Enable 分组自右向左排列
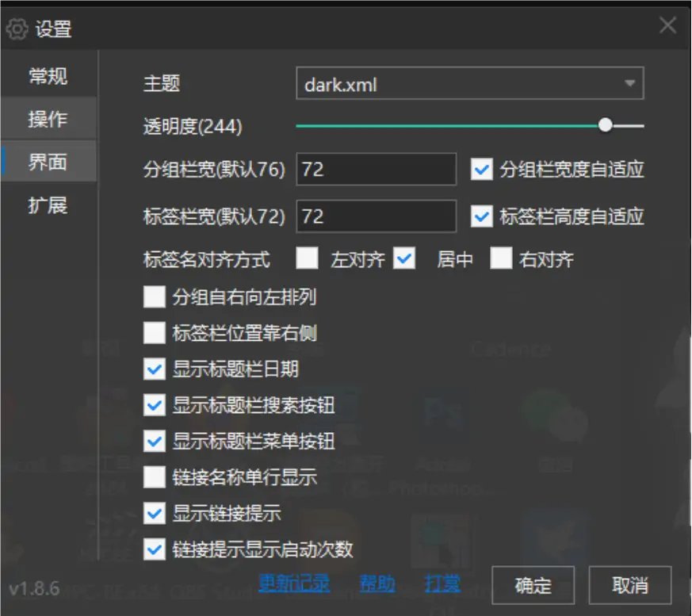This screenshot has height=616, width=692. click(x=155, y=297)
